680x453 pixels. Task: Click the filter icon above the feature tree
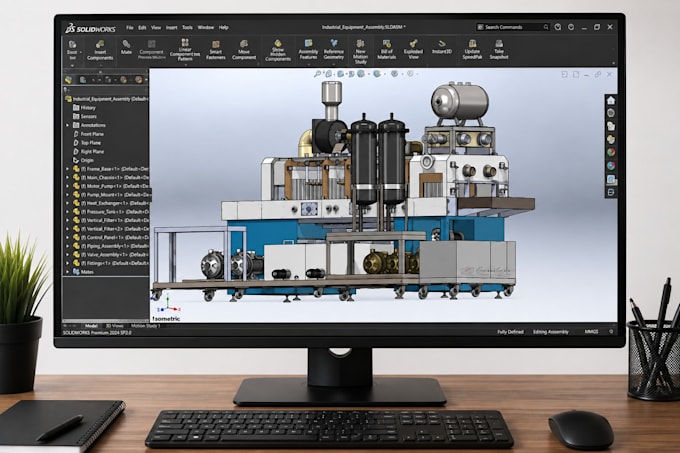pos(66,90)
